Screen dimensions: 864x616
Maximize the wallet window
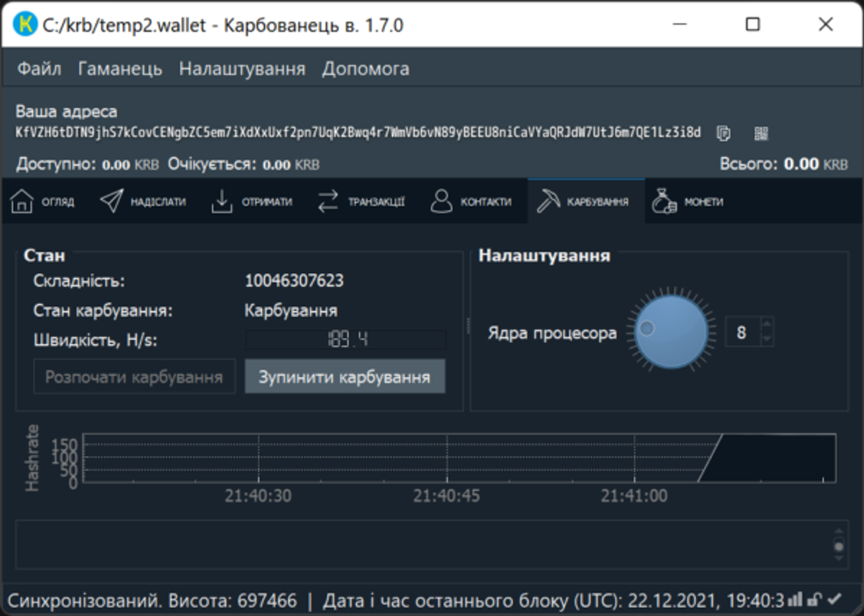[752, 24]
